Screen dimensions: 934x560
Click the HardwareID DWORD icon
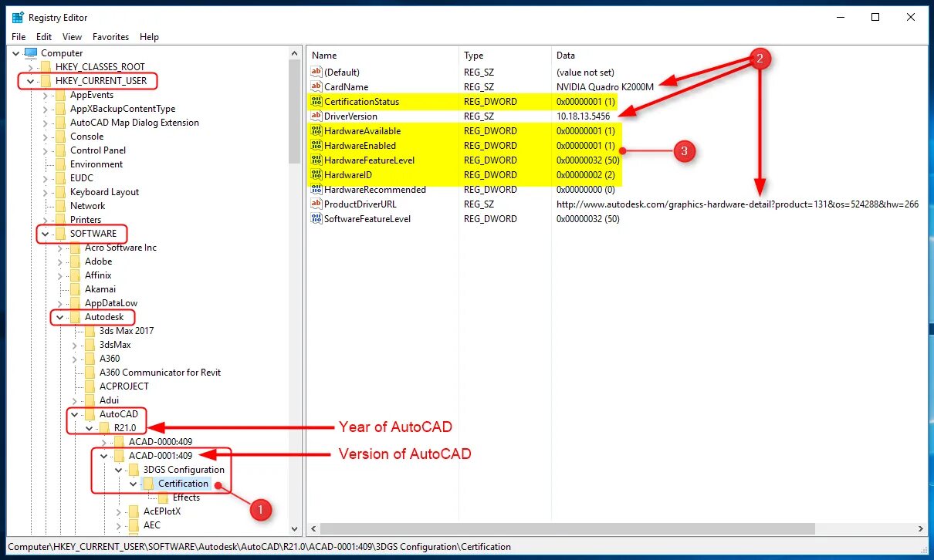point(316,174)
